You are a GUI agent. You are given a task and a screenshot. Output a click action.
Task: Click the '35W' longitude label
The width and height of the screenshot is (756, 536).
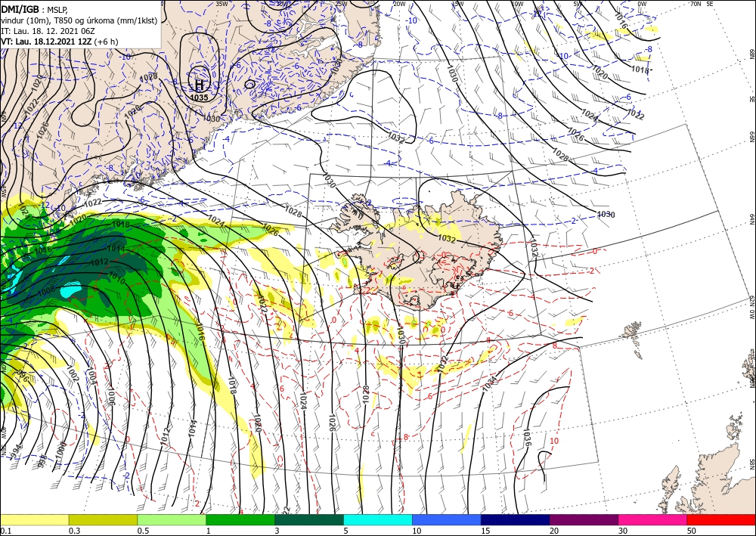click(222, 4)
